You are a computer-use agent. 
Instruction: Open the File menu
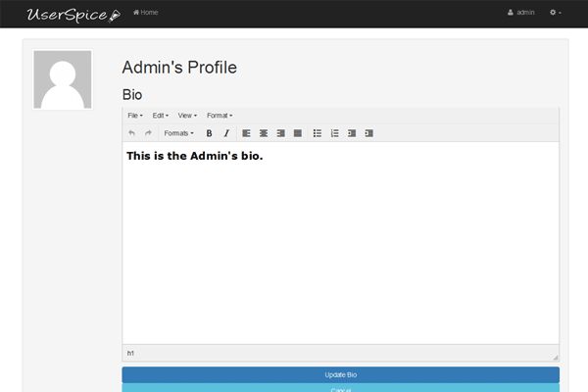[134, 116]
